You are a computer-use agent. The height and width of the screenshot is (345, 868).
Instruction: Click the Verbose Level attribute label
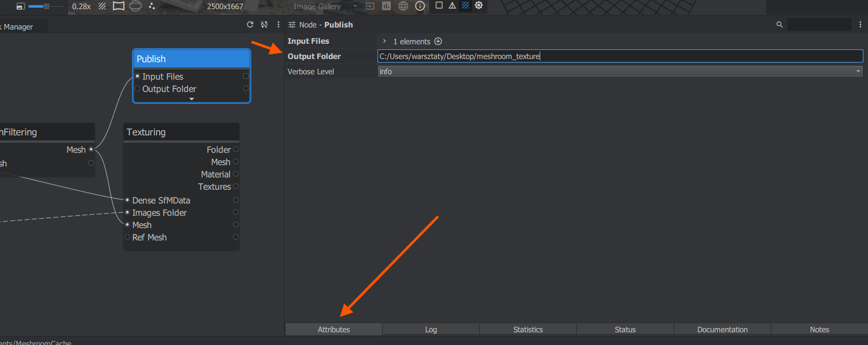pos(311,72)
